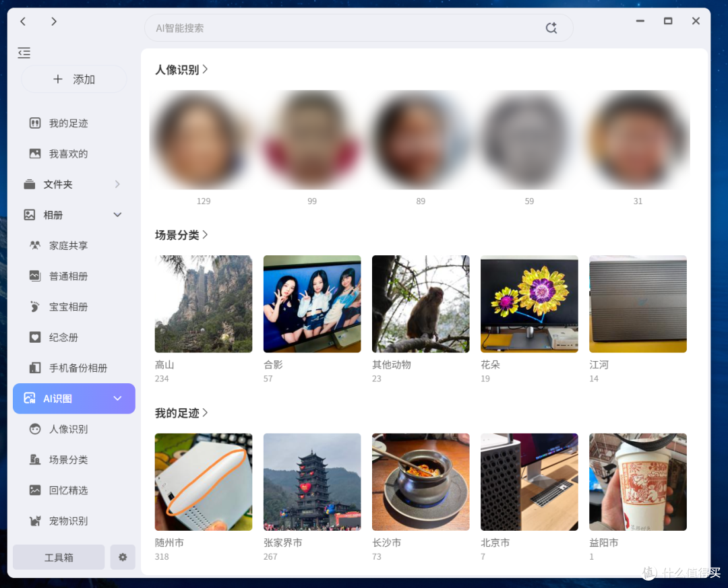Click the 纪念册 heart icon
This screenshot has width=728, height=588.
pyautogui.click(x=35, y=337)
